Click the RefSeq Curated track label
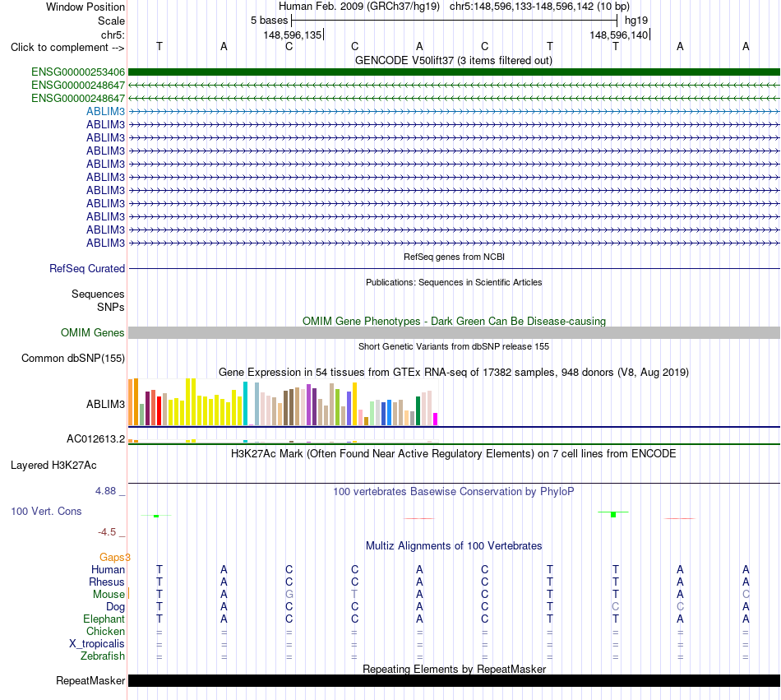This screenshot has height=700, width=781. 87,268
